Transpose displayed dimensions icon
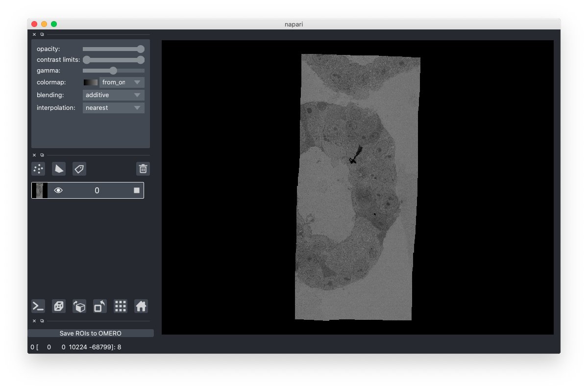 click(100, 306)
